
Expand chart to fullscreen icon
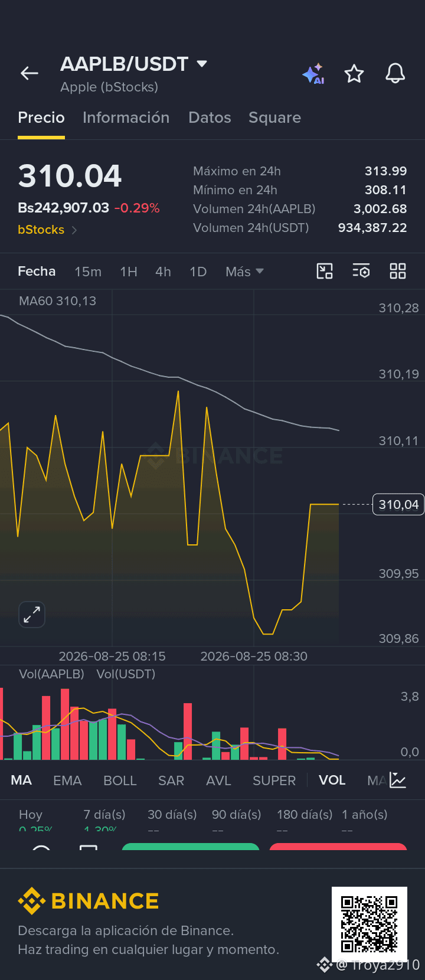[x=32, y=615]
